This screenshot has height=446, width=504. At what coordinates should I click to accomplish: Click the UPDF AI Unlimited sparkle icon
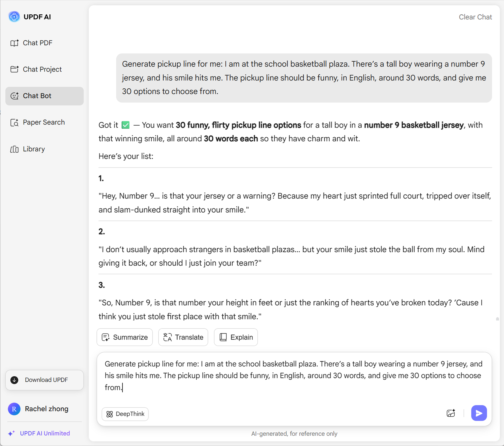coord(11,433)
